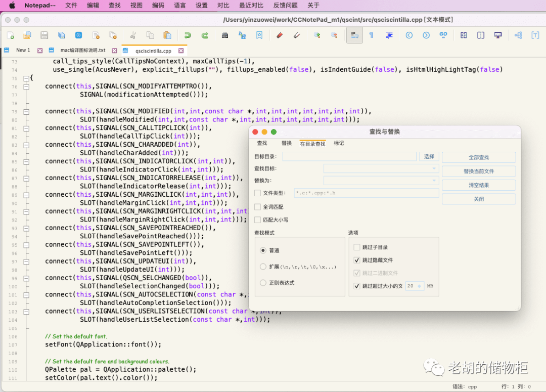This screenshot has width=546, height=392.
Task: Open Find using the binoculars icon
Action: coord(225,35)
